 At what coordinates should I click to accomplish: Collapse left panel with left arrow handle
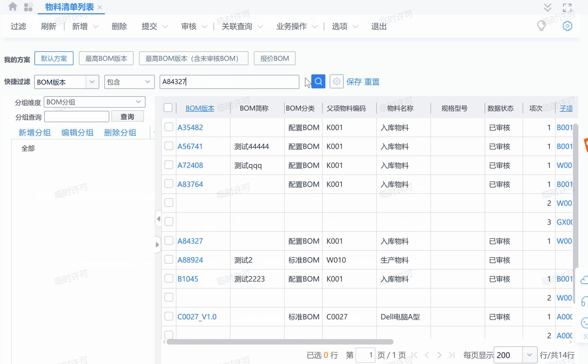click(x=158, y=219)
